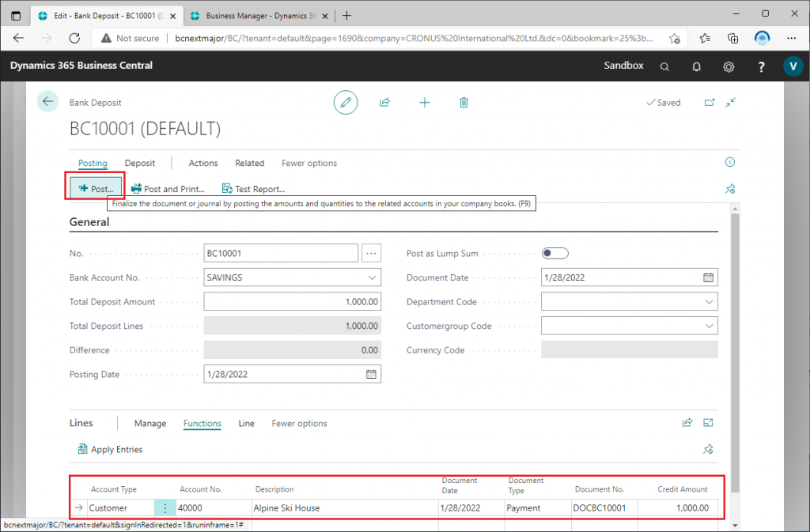Open the browser profile icon
Image resolution: width=810 pixels, height=532 pixels.
762,38
